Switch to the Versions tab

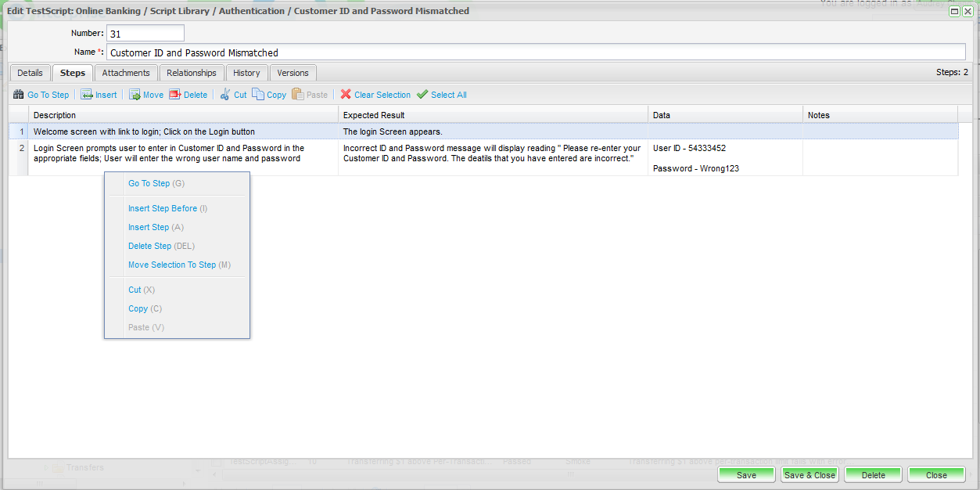(293, 73)
